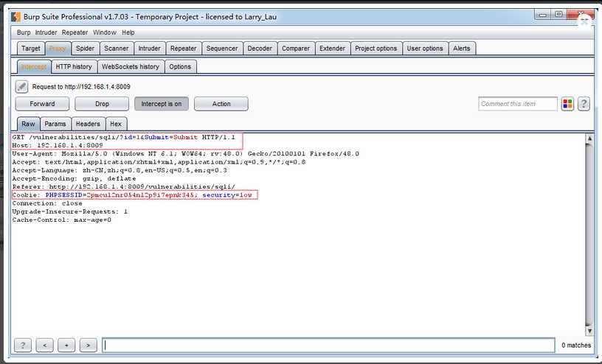Open the Action dropdown button
Image resolution: width=602 pixels, height=364 pixels.
[221, 104]
